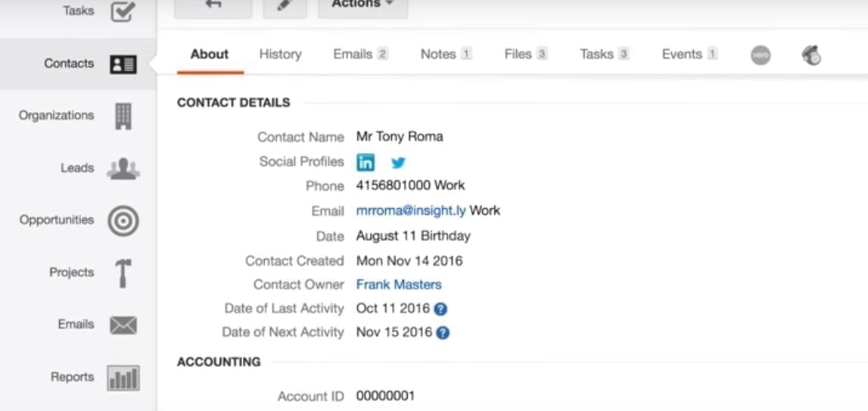Expand the Actions dropdown

tap(362, 5)
